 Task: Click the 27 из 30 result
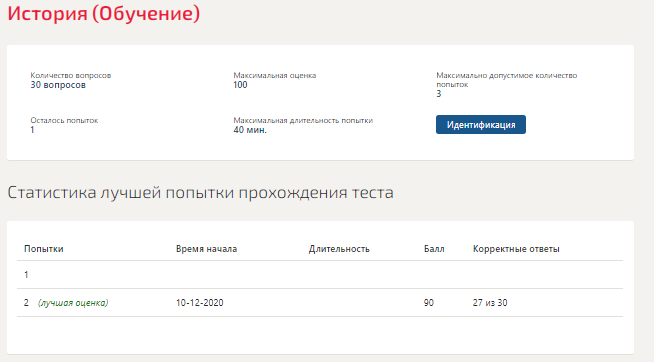pyautogui.click(x=490, y=303)
